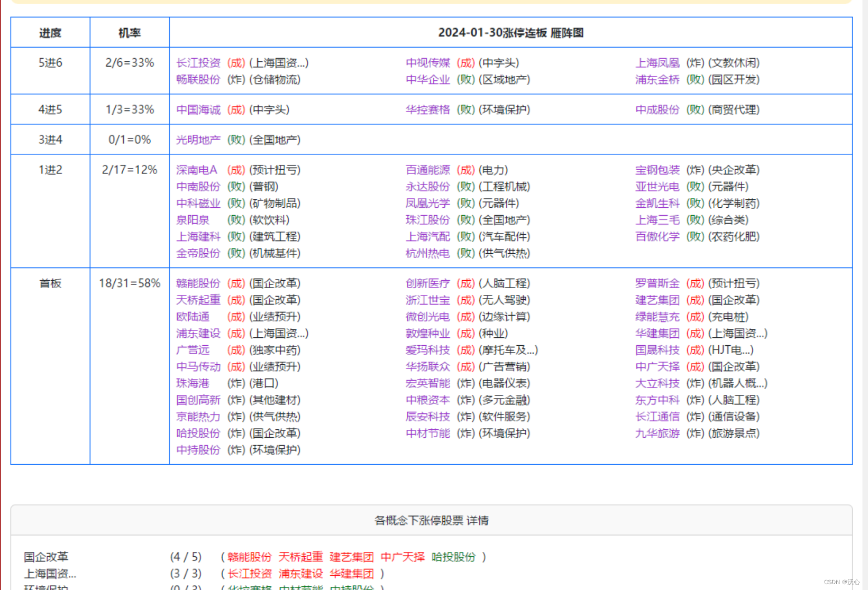The width and height of the screenshot is (868, 590).
Task: Click the 百傲化学 stock link
Action: point(657,237)
